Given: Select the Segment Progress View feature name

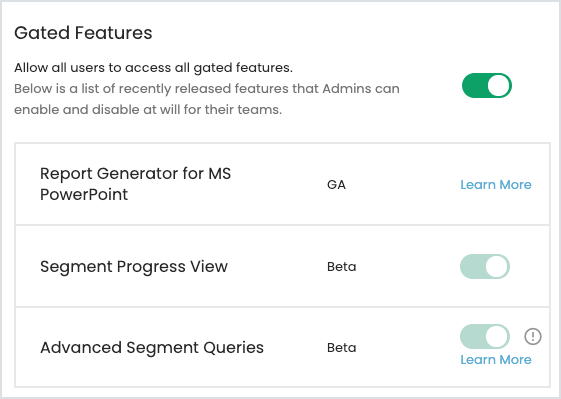Looking at the screenshot, I should (x=134, y=267).
